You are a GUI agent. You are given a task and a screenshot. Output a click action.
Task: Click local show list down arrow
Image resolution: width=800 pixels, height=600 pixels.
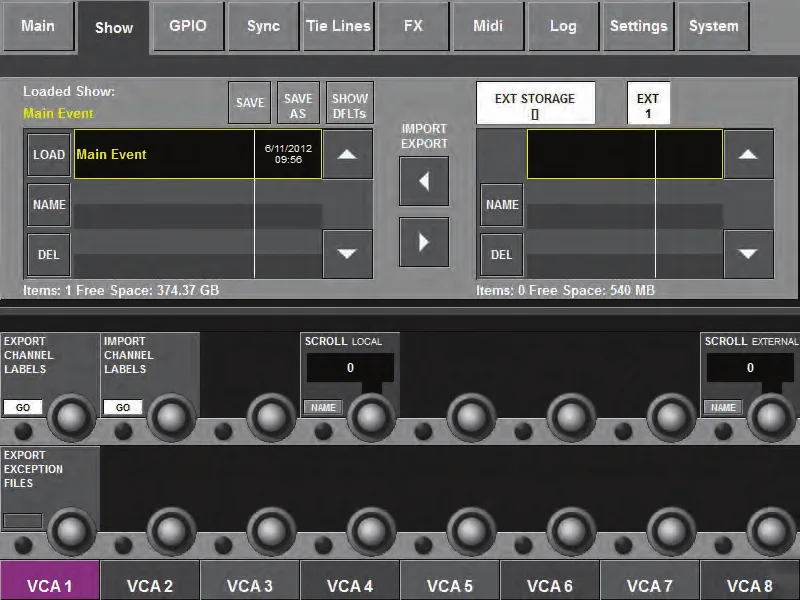tap(347, 254)
